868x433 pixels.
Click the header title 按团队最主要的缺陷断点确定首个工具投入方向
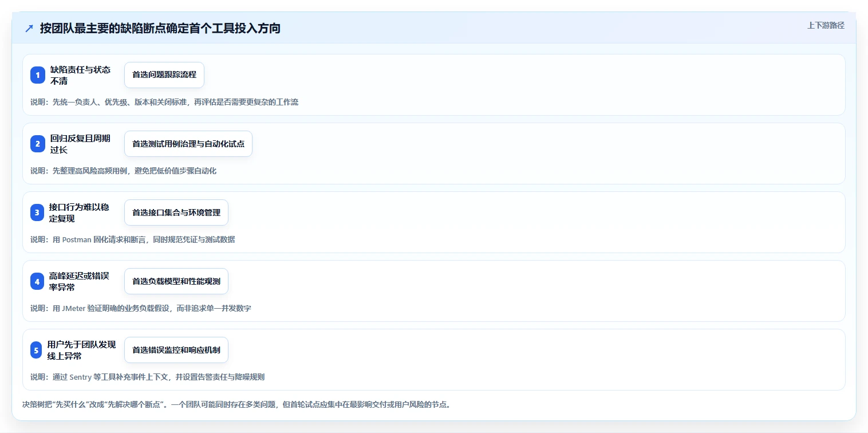point(160,29)
